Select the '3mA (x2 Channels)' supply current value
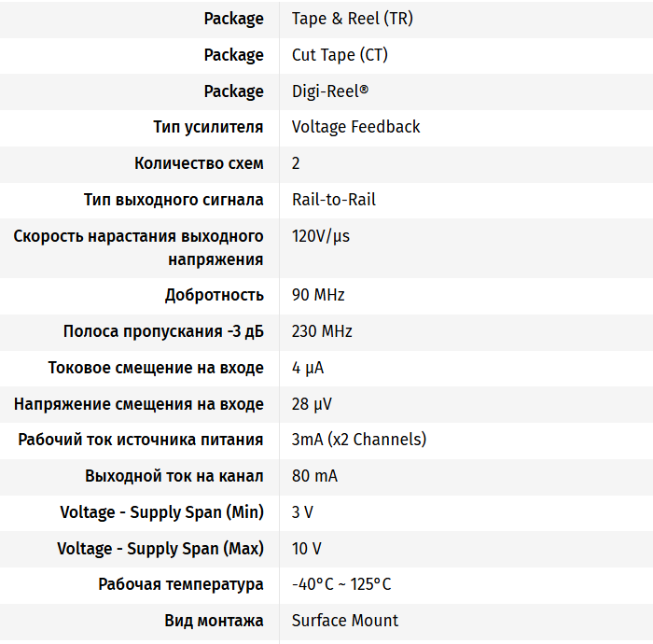Viewport: 653px width, 644px height. [359, 440]
